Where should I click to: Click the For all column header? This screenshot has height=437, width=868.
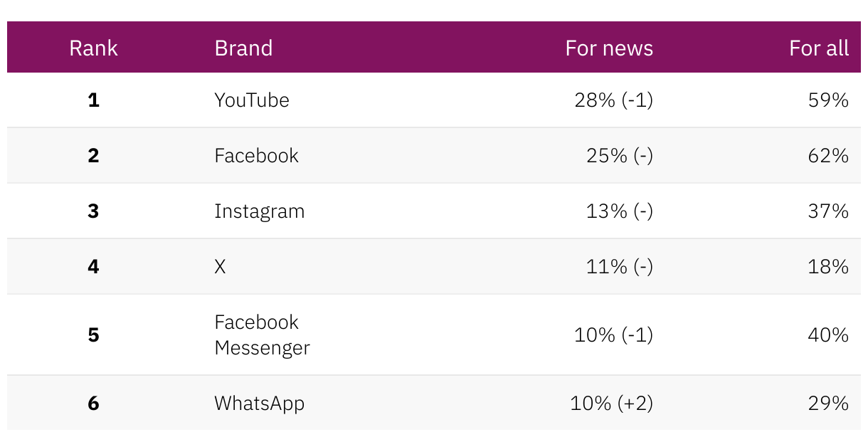(819, 48)
